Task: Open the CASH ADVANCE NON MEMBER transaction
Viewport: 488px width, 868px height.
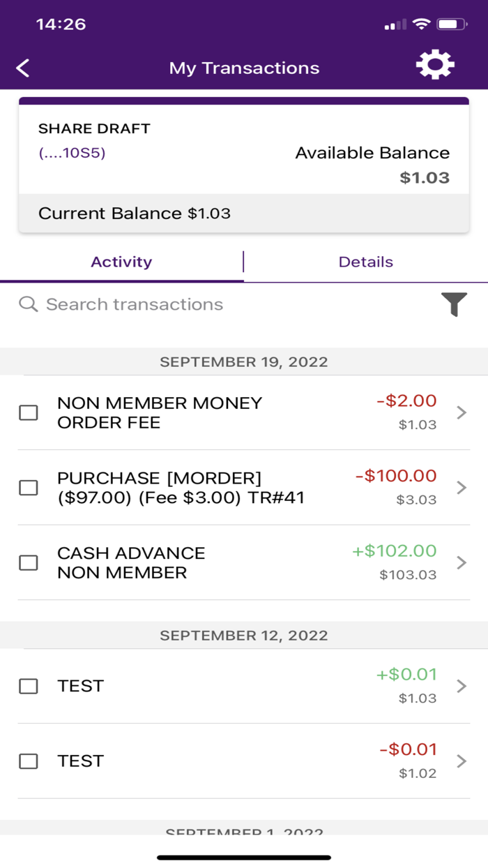Action: tap(244, 562)
